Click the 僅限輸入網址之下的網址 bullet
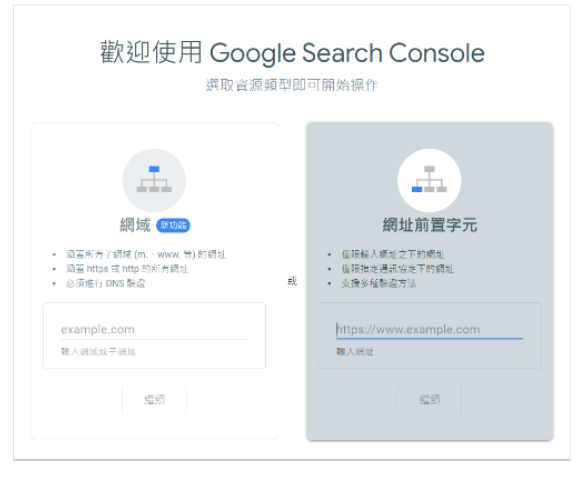Screen dimensions: 582x479 393,254
